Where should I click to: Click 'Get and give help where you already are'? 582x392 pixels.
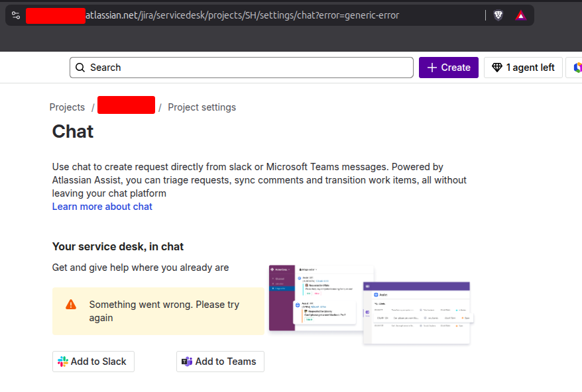pyautogui.click(x=141, y=268)
